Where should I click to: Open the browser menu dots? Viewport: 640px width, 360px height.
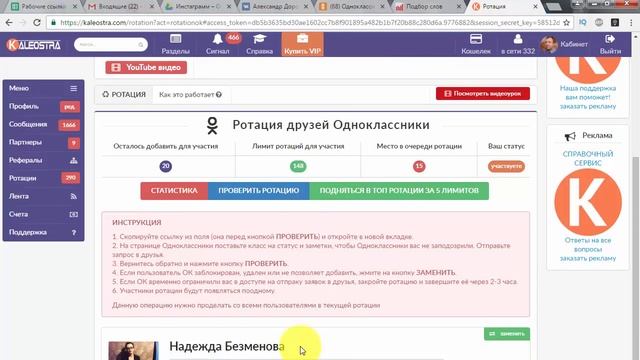[631, 22]
